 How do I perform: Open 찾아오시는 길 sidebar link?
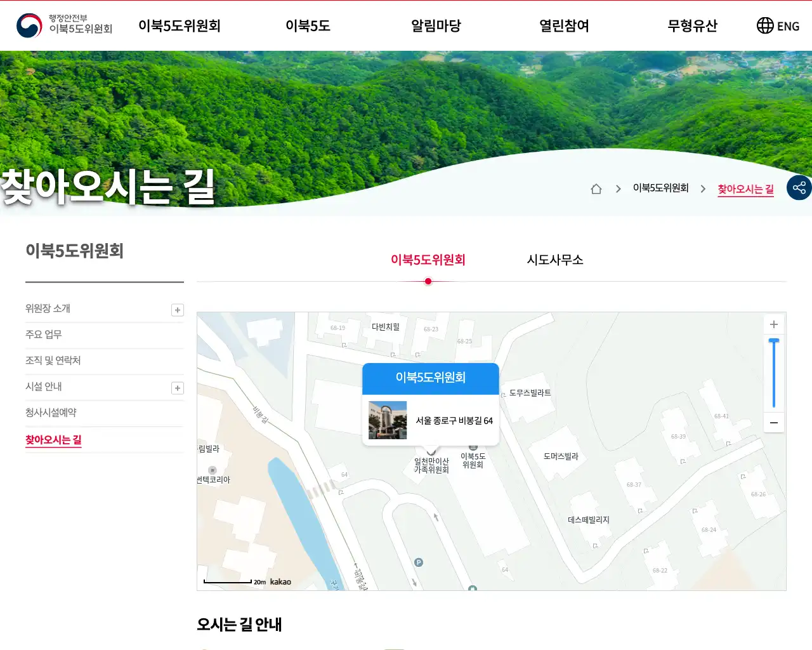click(53, 440)
